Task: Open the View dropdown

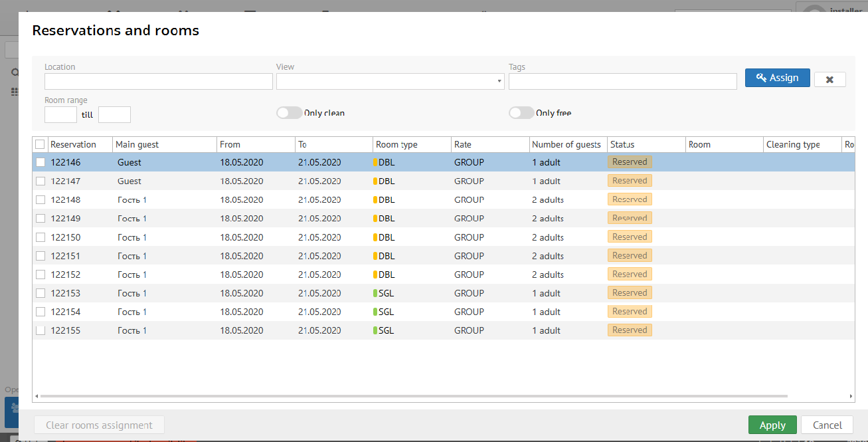Action: click(390, 81)
